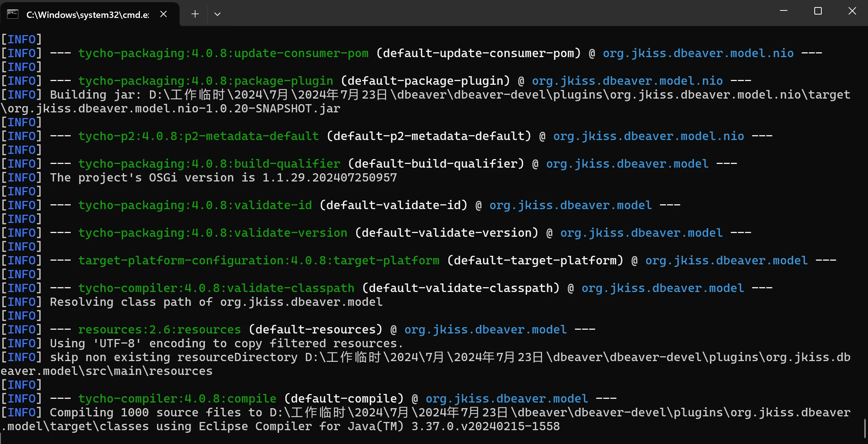Maximize the terminal window
Screen dimensions: 868x444
point(818,11)
